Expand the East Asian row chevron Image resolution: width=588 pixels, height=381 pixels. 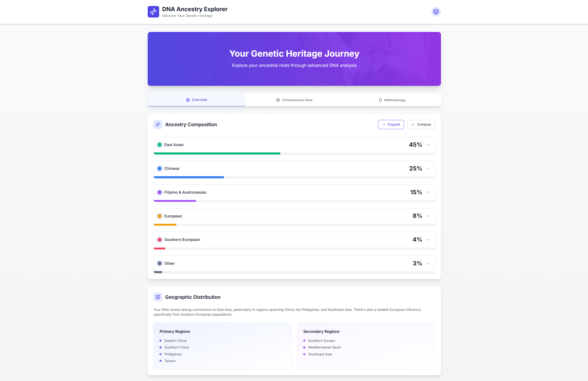[429, 145]
